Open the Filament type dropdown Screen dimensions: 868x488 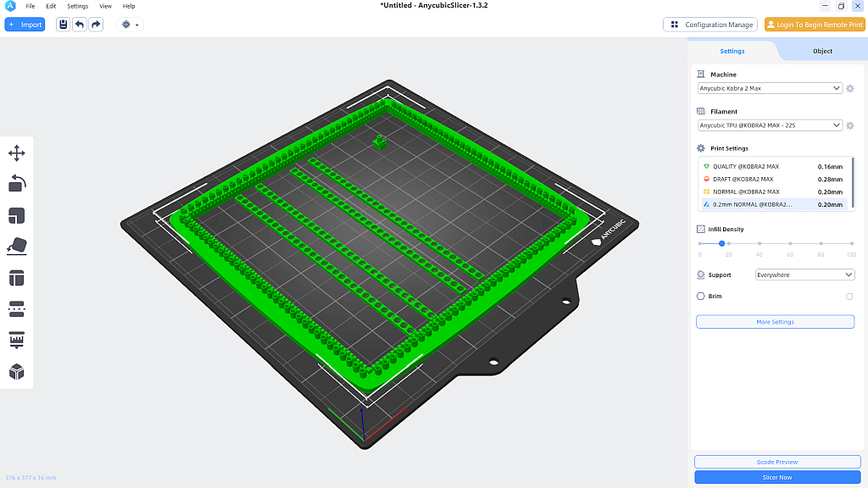[770, 125]
